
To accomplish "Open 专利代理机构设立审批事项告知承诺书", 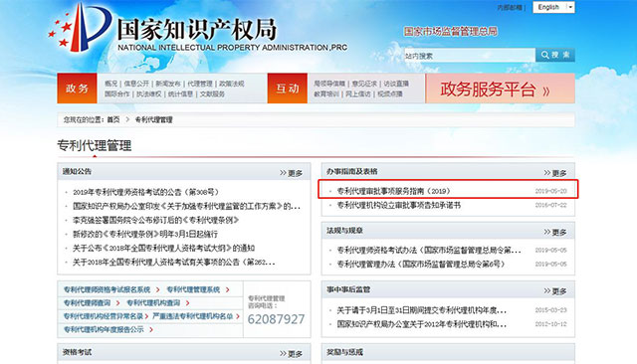I will click(x=398, y=205).
